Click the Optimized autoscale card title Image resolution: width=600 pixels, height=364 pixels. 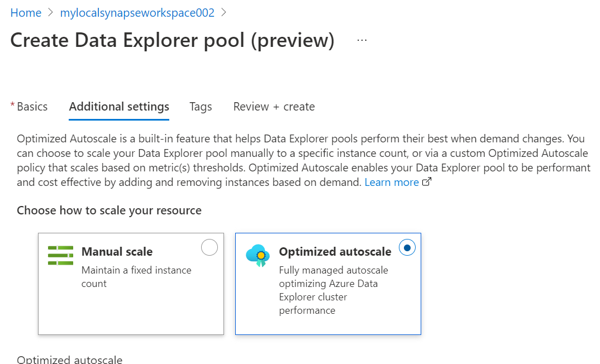pos(335,252)
